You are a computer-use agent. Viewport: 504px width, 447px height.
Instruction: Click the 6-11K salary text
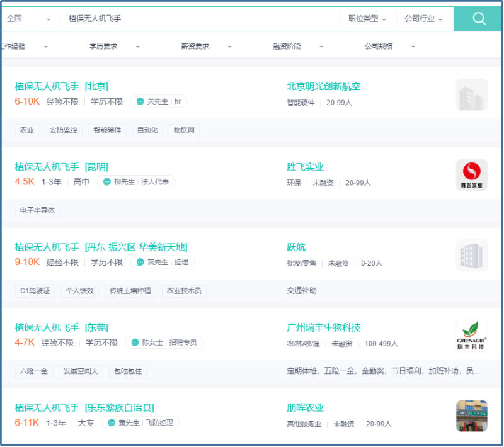(27, 422)
